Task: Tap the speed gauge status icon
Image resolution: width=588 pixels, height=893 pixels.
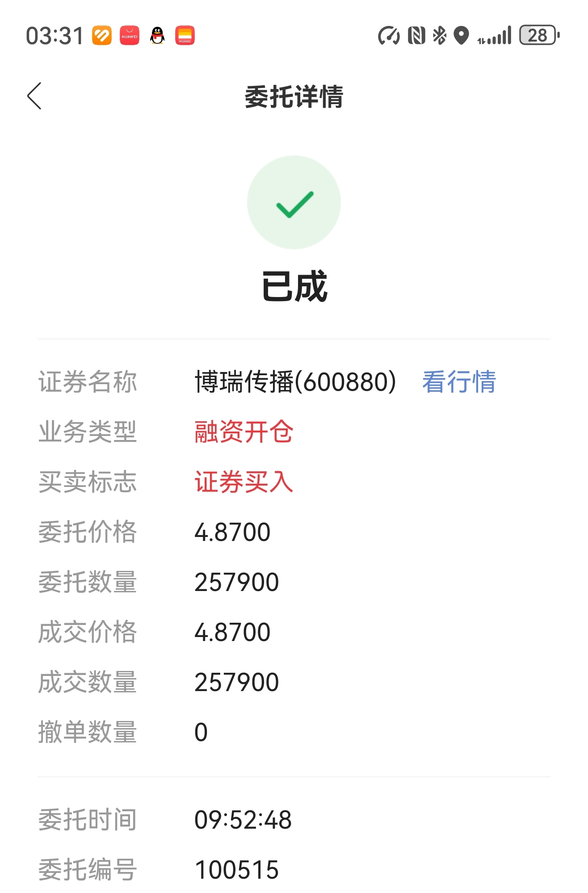Action: pyautogui.click(x=389, y=36)
